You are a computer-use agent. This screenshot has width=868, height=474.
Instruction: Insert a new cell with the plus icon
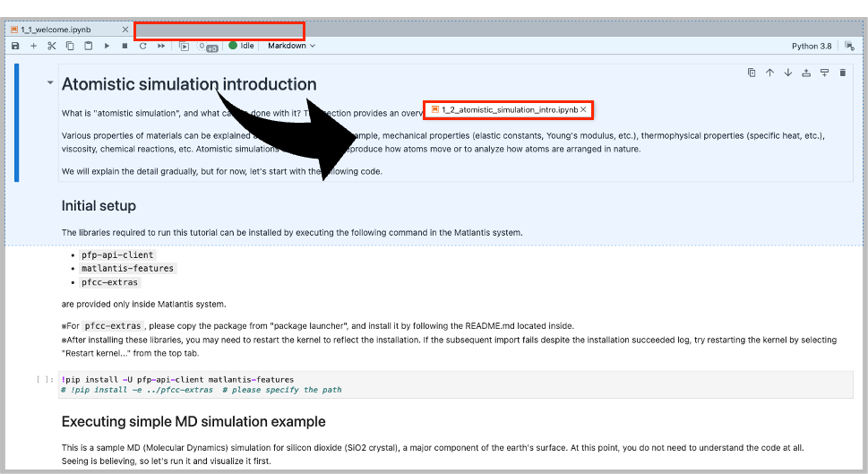click(x=34, y=46)
